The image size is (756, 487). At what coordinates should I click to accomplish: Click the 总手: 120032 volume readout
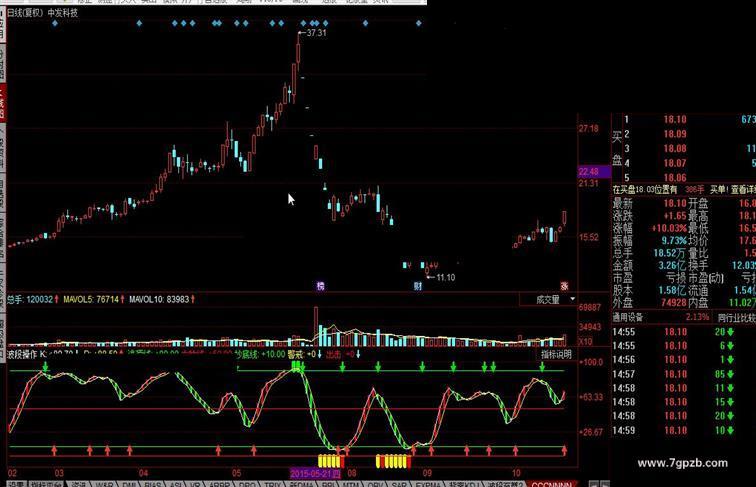pyautogui.click(x=32, y=299)
